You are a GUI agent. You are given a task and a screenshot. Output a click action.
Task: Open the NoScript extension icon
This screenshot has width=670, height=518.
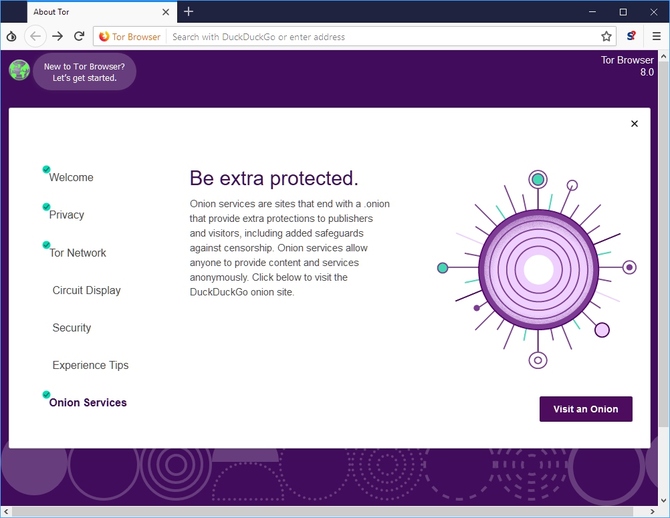point(631,37)
